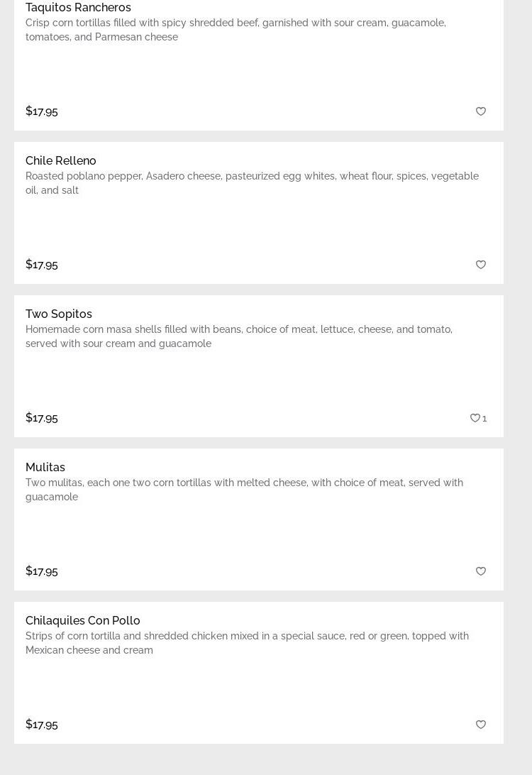Tap the heart on the Mulitas card

481,571
